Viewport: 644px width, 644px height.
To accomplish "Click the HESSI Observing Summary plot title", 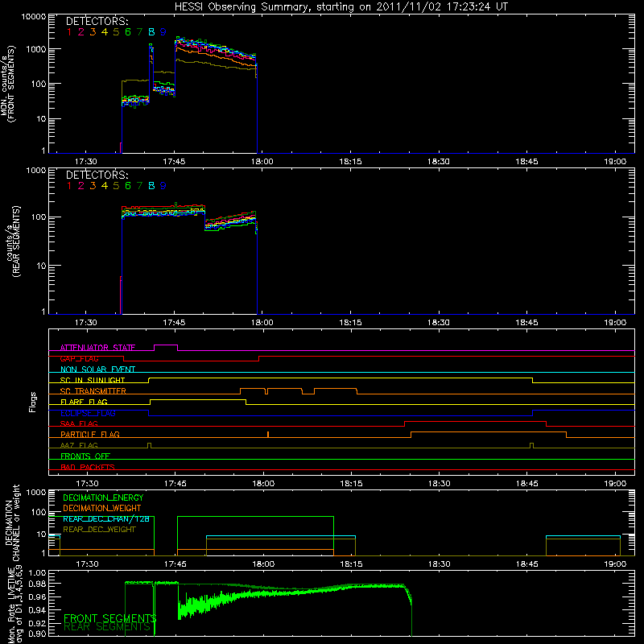I will pyautogui.click(x=341, y=6).
